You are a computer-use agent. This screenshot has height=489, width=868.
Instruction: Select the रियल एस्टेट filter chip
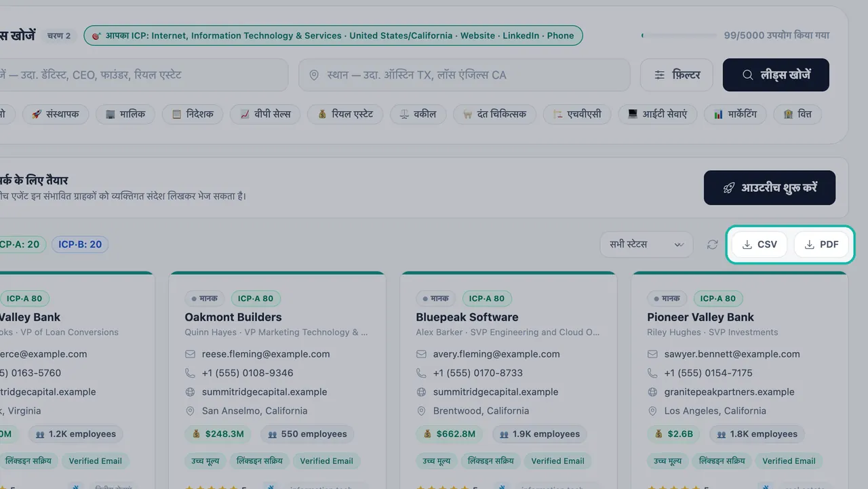tap(345, 114)
